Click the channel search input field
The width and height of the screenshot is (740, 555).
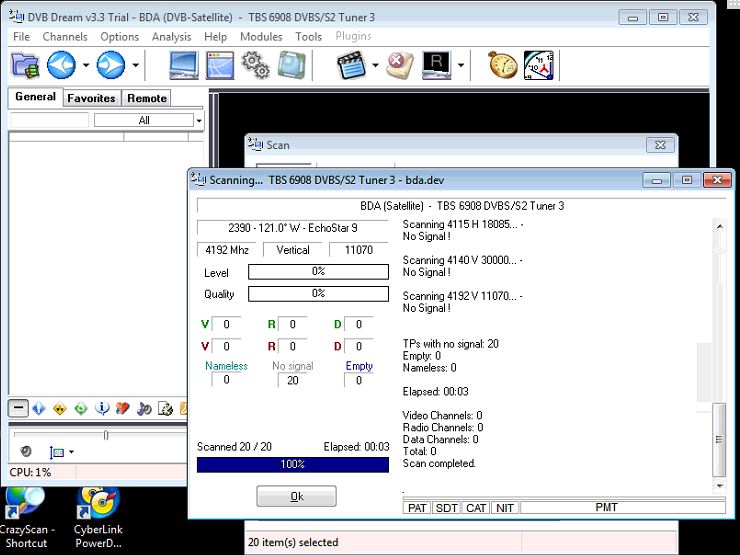(x=49, y=120)
